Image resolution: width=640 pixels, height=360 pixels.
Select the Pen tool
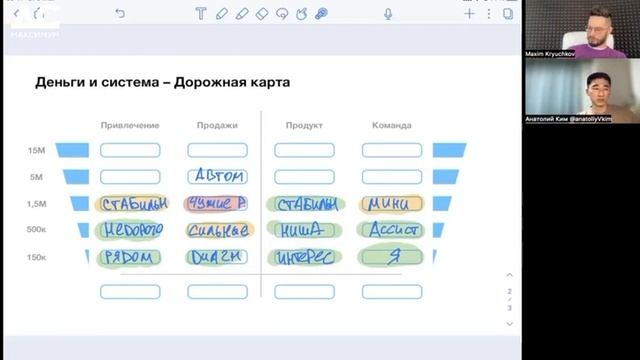tap(222, 14)
